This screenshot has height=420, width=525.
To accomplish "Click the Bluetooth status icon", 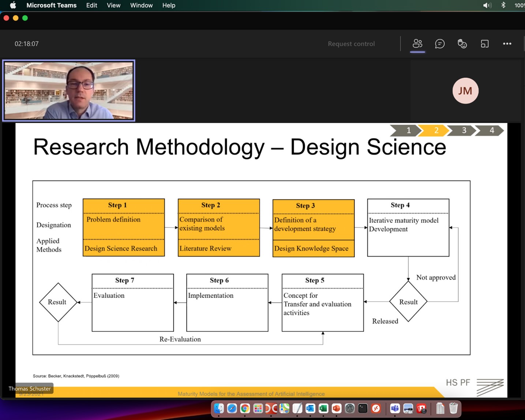I will (x=503, y=5).
